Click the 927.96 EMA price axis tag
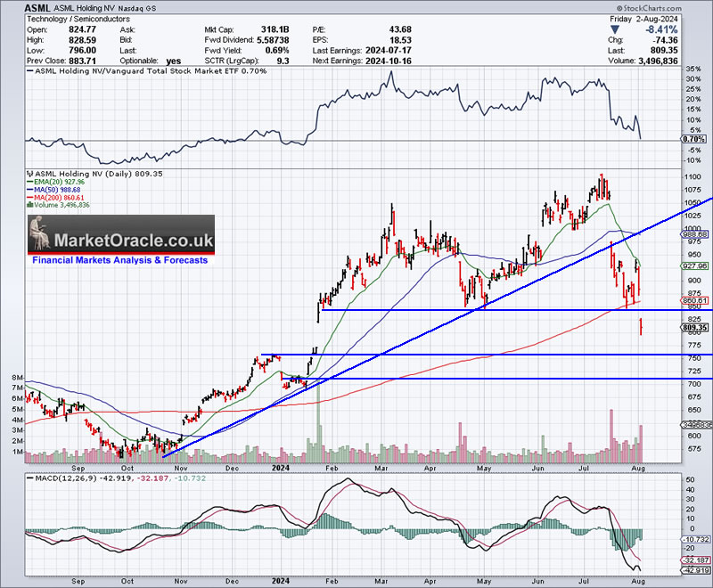The image size is (713, 588). (695, 265)
